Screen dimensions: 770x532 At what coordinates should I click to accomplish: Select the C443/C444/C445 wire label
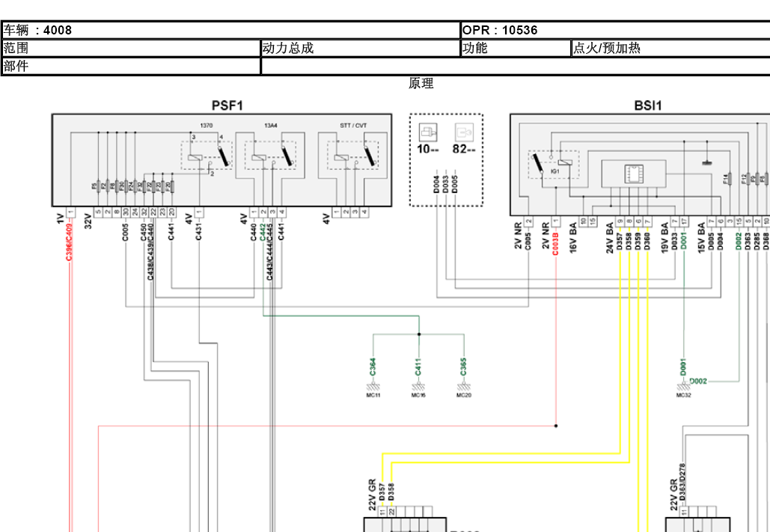tap(271, 251)
